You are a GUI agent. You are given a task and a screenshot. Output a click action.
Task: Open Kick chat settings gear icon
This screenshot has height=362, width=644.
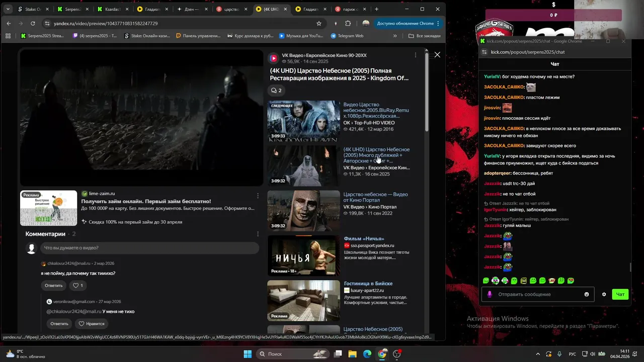point(604,294)
